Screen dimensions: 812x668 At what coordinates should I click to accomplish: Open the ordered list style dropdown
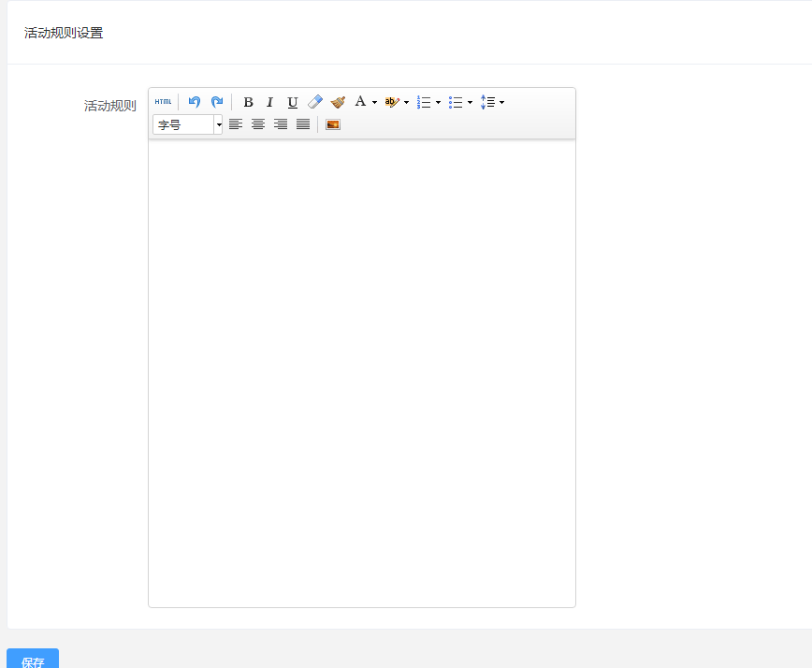438,103
